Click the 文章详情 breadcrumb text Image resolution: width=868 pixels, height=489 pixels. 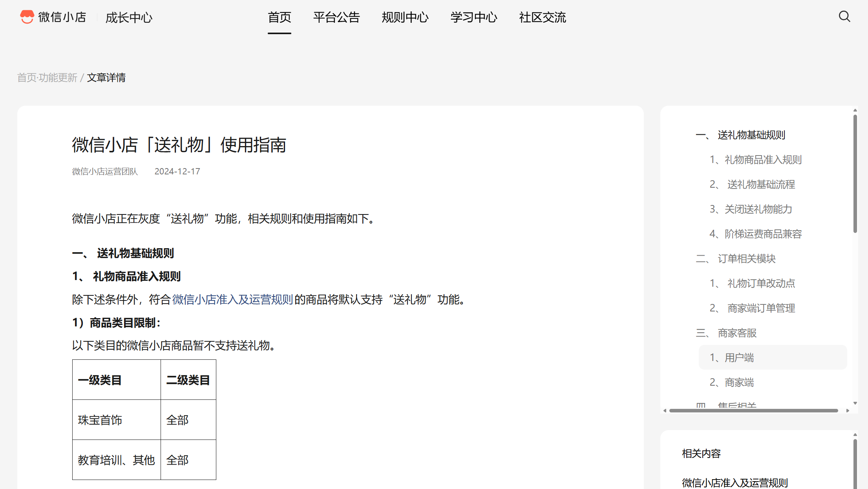click(106, 78)
